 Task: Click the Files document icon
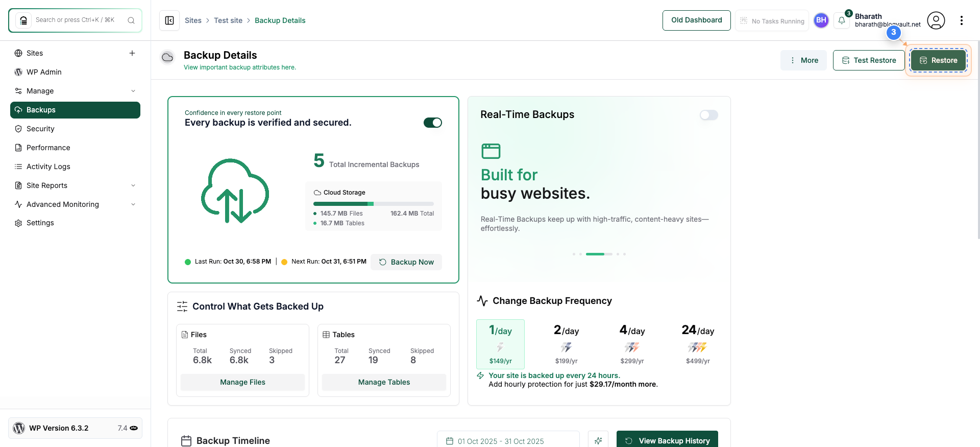tap(185, 335)
